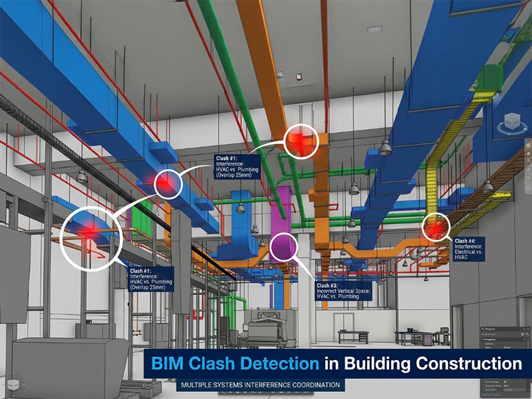532x399 pixels.
Task: Open the Clash #4 Electrical vs. HVAC label
Action: point(469,249)
